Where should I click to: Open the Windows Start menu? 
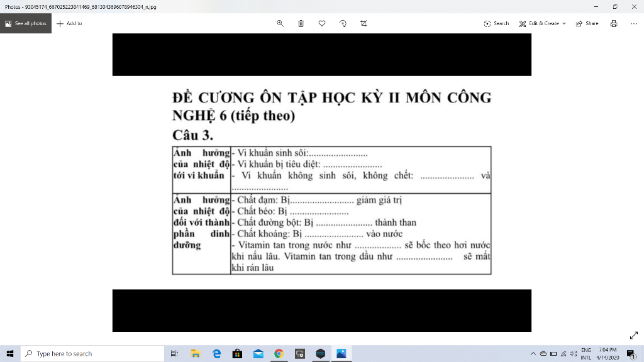pos(10,353)
